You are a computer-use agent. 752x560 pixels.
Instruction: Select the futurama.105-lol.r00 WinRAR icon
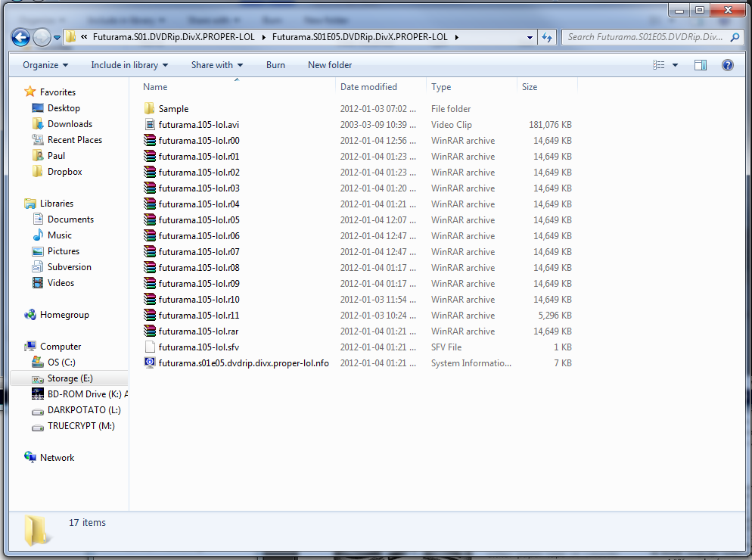click(x=150, y=140)
